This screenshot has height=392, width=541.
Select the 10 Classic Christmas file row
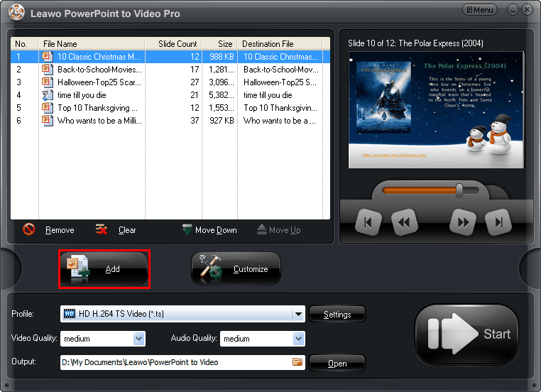(x=170, y=57)
